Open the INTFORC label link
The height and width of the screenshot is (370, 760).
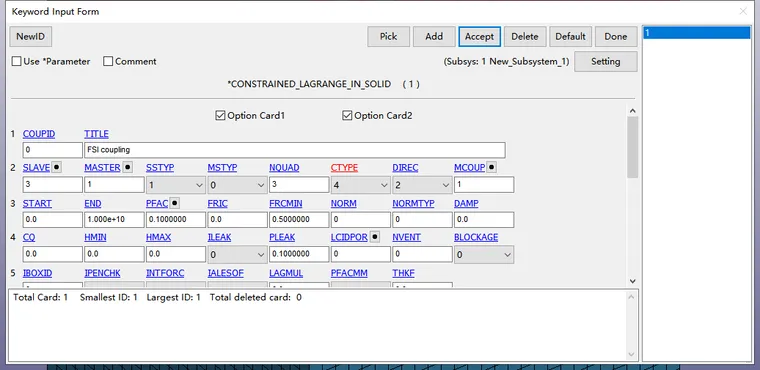pos(165,273)
